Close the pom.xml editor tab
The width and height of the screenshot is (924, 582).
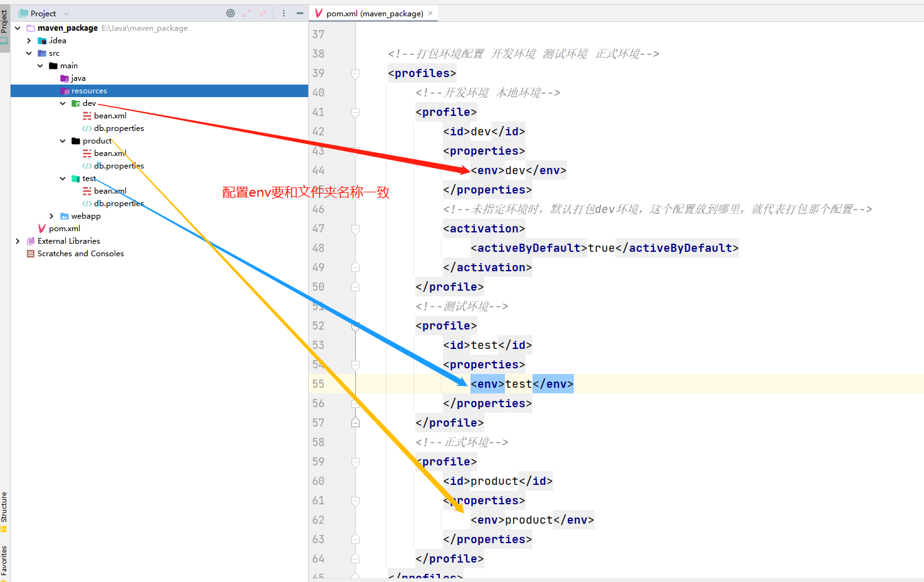click(430, 13)
